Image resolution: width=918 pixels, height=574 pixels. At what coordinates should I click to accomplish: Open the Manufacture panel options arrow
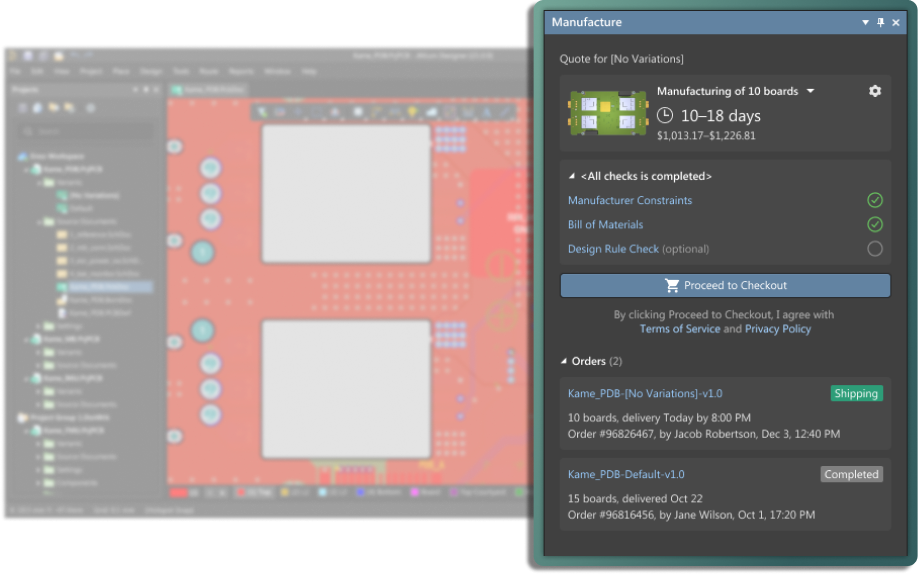click(x=866, y=22)
